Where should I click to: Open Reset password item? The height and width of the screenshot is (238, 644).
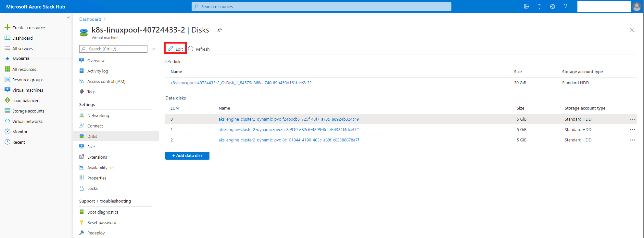click(102, 222)
